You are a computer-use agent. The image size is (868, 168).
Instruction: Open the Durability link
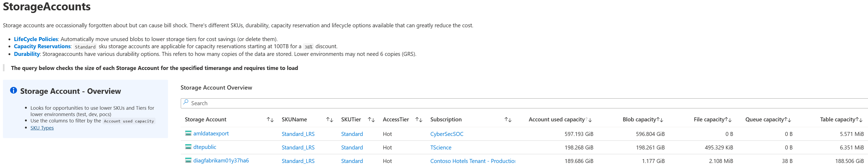pyautogui.click(x=27, y=54)
